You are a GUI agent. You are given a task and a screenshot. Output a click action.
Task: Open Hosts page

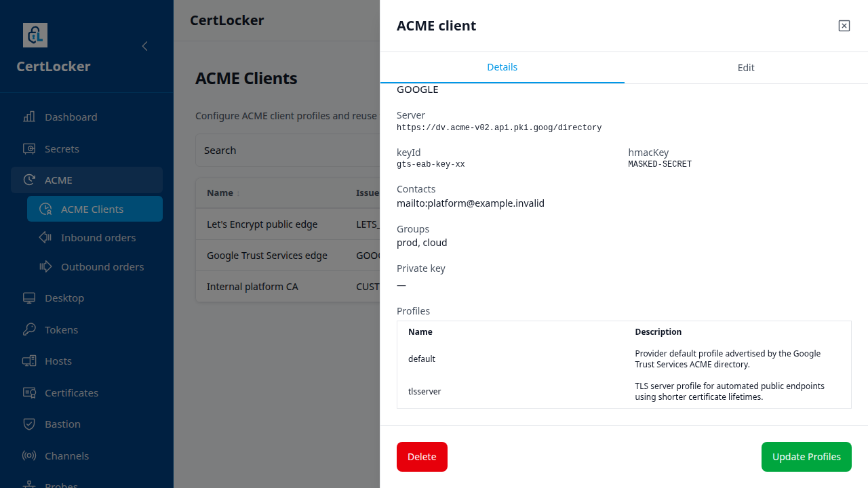[x=87, y=361]
